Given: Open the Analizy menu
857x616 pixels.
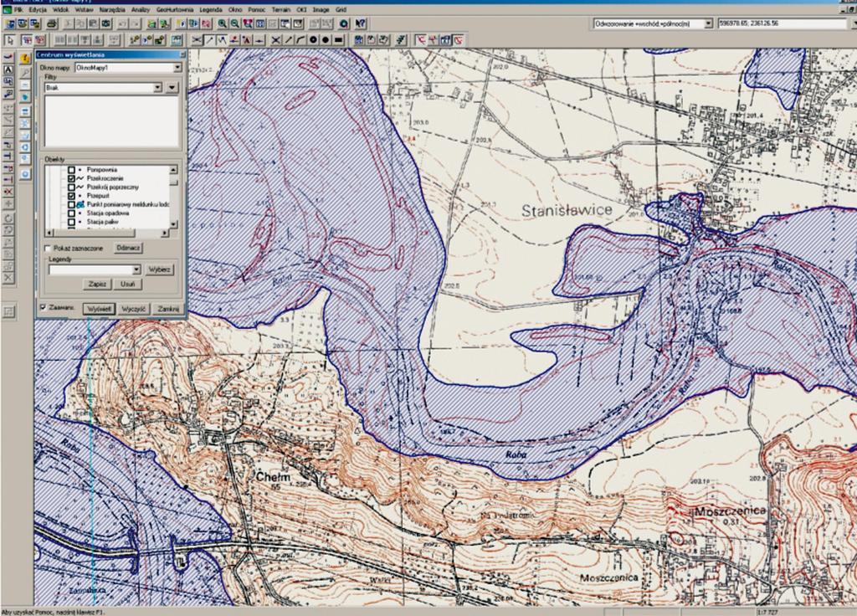Looking at the screenshot, I should pos(141,10).
